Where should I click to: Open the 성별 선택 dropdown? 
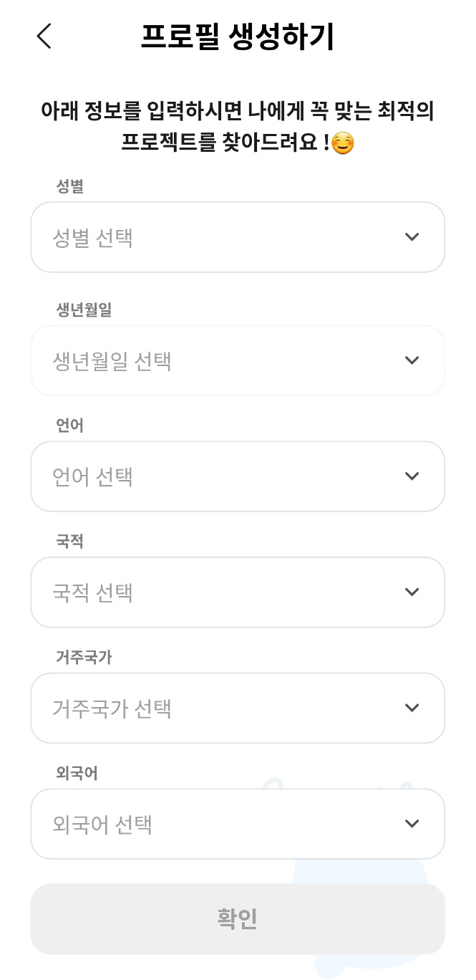coord(238,237)
